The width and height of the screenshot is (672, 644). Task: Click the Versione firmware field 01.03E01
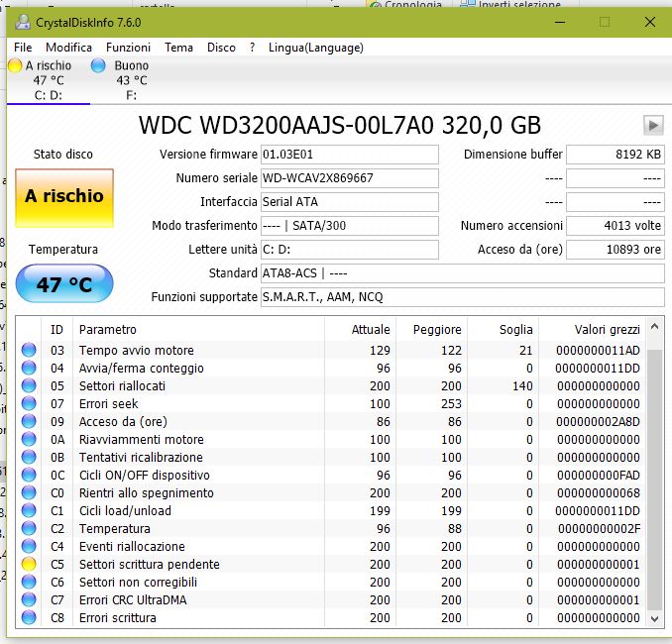[x=350, y=155]
